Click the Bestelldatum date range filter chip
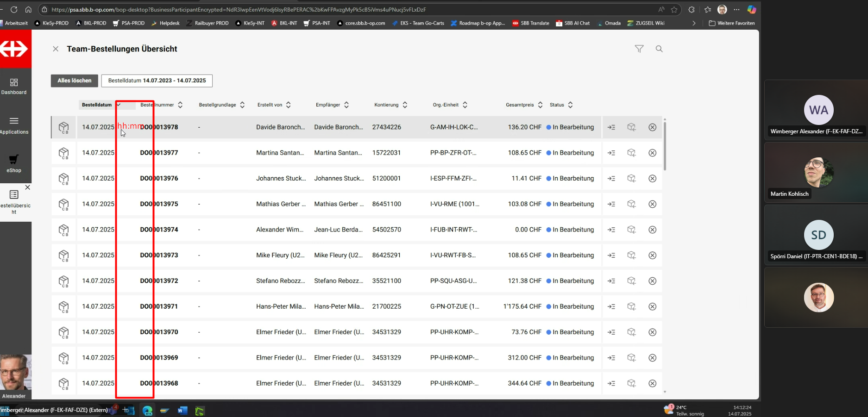The height and width of the screenshot is (417, 868). tap(157, 81)
